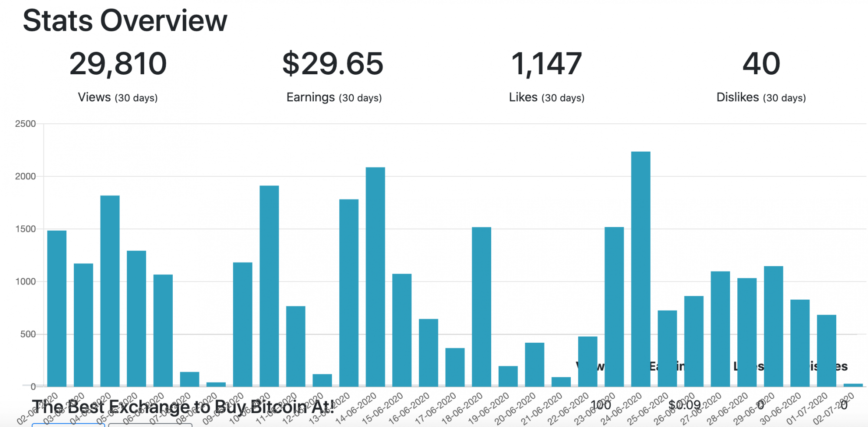Screen dimensions: 868x427
Task: Click the 29,810 Views statistic
Action: click(118, 76)
